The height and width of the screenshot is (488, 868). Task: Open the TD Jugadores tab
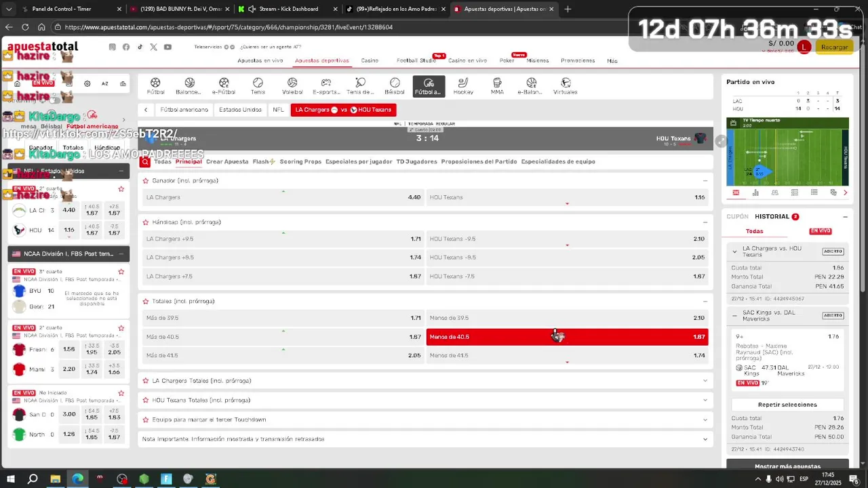416,162
